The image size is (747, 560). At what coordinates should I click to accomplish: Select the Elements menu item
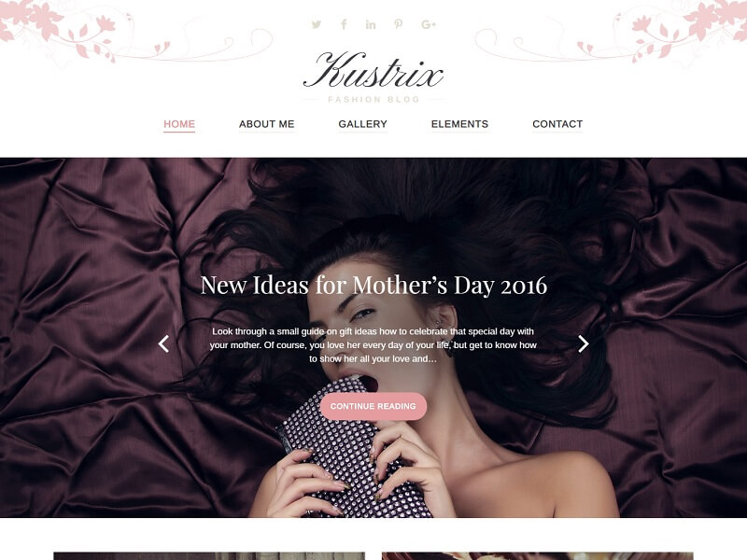pyautogui.click(x=459, y=124)
